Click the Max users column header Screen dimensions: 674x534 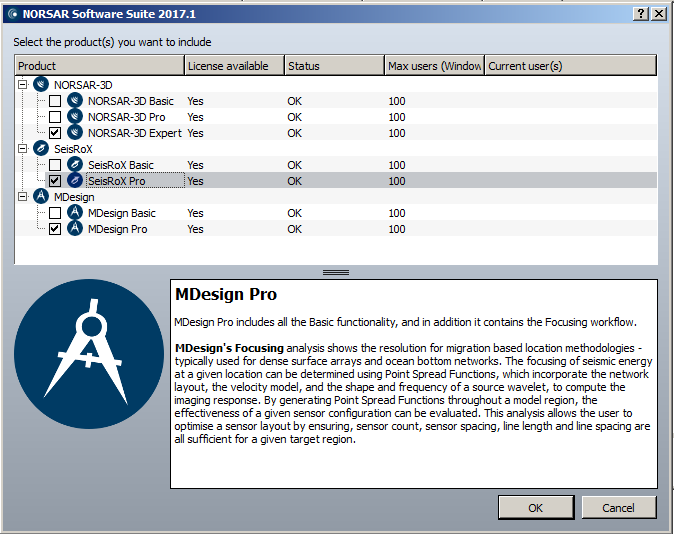(x=435, y=66)
